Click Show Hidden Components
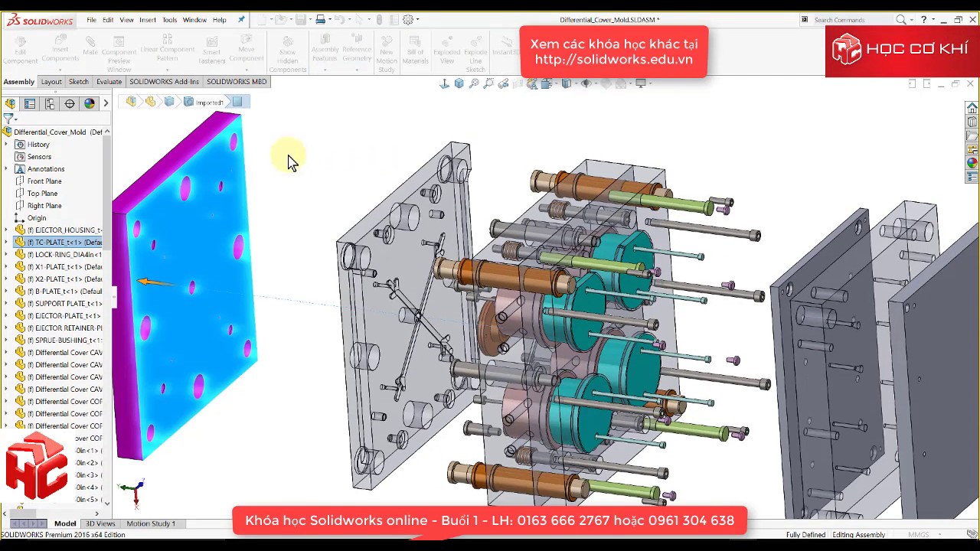The height and width of the screenshot is (551, 980). coord(288,54)
